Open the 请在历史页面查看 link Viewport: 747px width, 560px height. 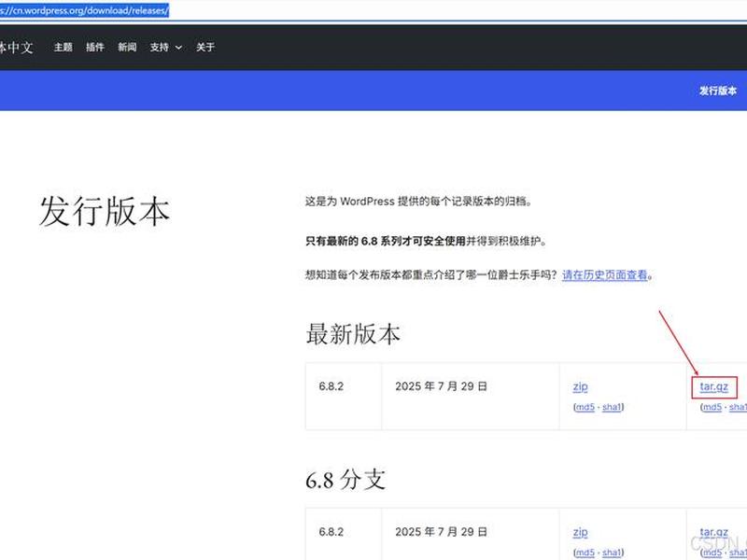(x=604, y=274)
